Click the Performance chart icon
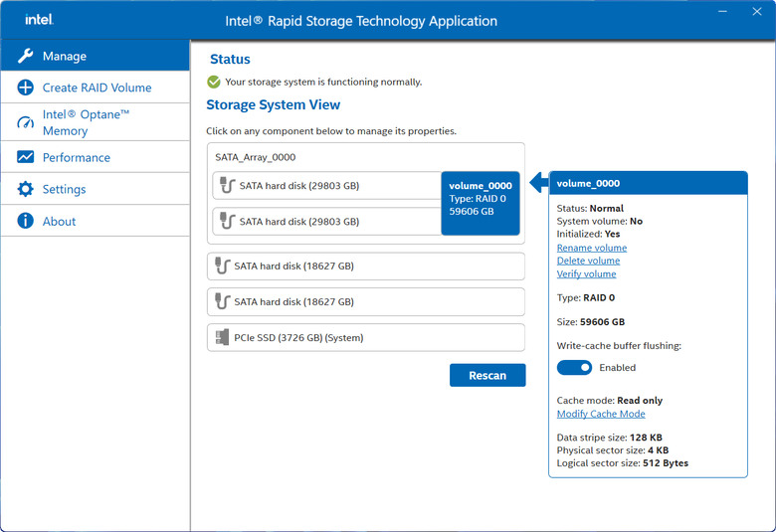Screen dimensions: 776x532 click(x=25, y=157)
